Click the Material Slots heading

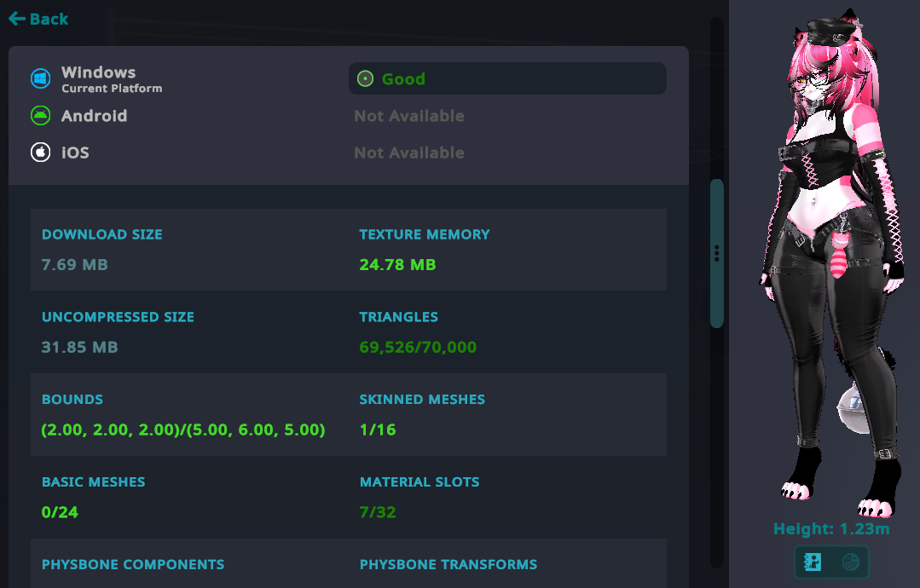coord(419,482)
